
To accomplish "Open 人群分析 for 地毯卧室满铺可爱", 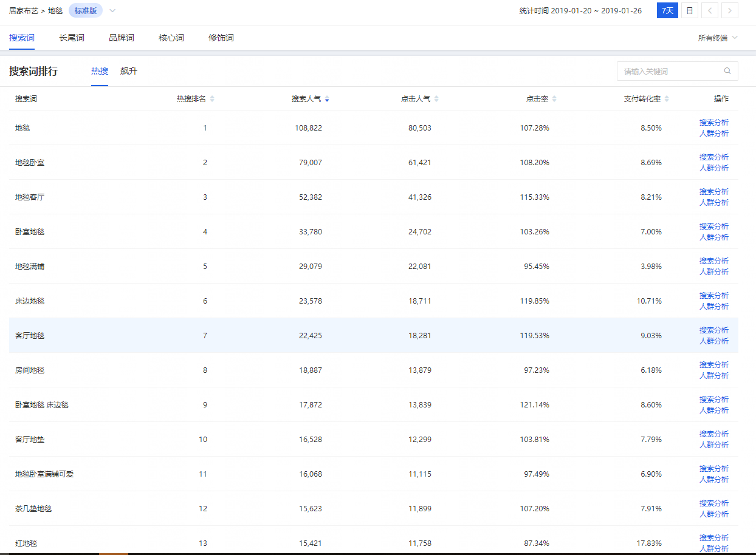I will (714, 479).
